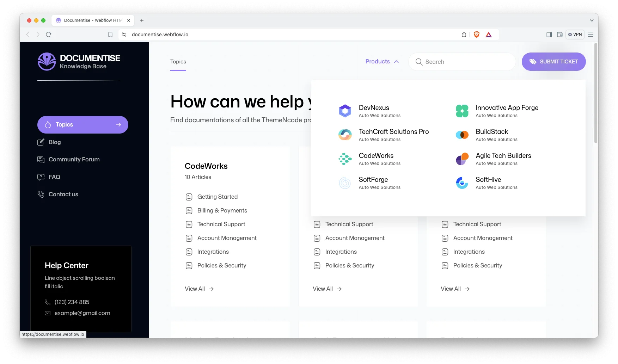Collapse the Products dropdown menu
Viewport: 618px width, 364px height.
coord(382,62)
